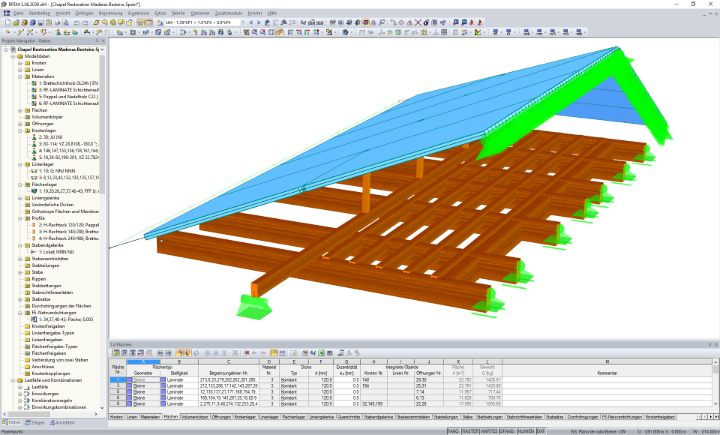720x435 pixels.
Task: Expand the Lastfälle tree node
Action: [20, 387]
